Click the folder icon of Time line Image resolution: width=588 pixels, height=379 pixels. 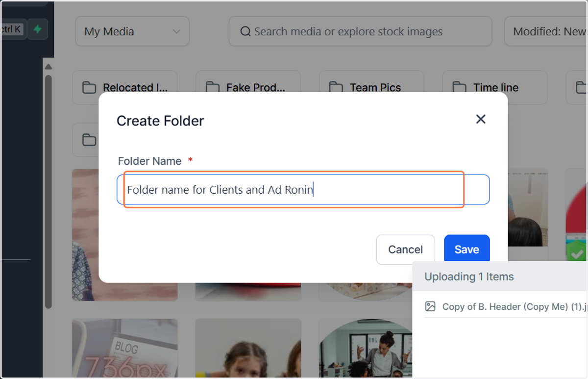[459, 88]
